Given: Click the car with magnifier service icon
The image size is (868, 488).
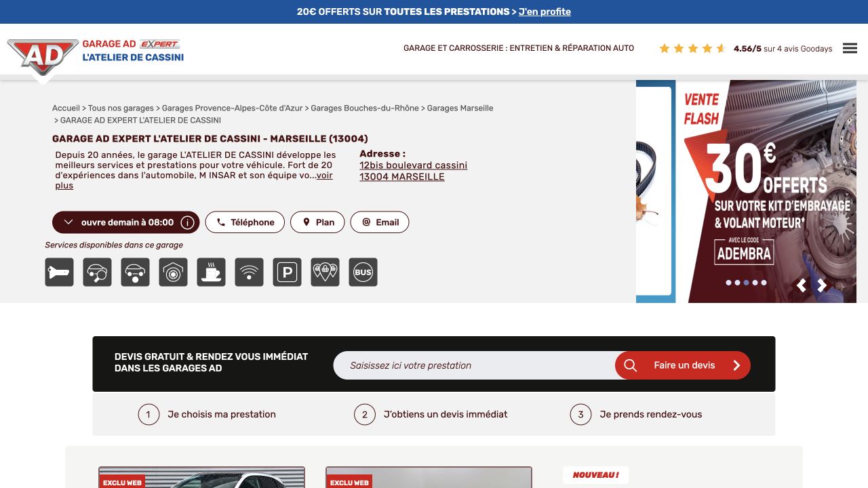Looking at the screenshot, I should pos(98,272).
